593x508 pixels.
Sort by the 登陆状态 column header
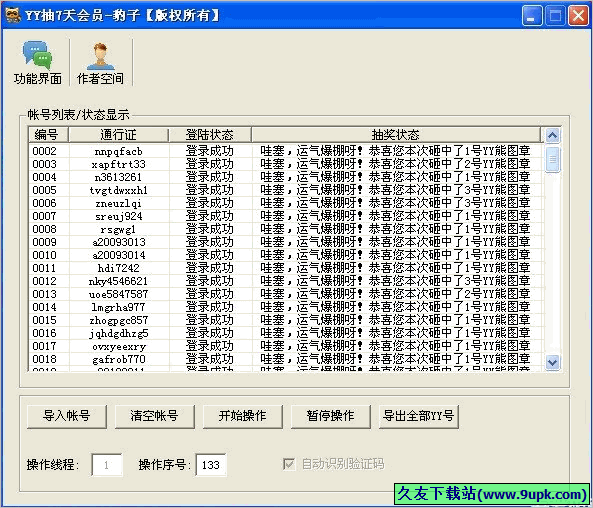[210, 135]
